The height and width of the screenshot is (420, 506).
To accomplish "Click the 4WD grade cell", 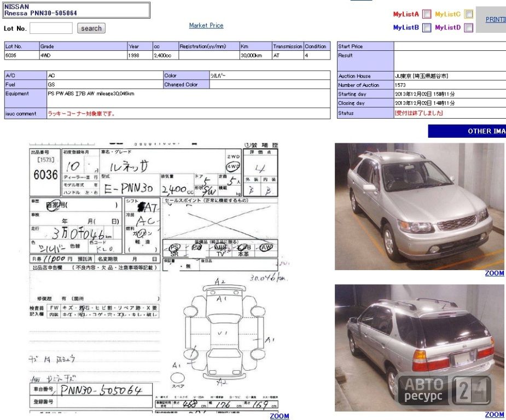I will (83, 55).
